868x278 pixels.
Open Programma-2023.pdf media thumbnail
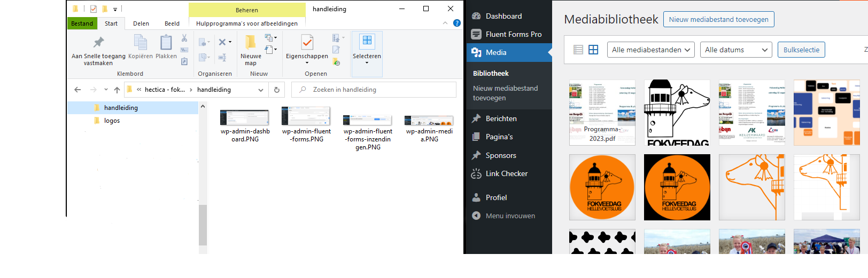click(602, 113)
